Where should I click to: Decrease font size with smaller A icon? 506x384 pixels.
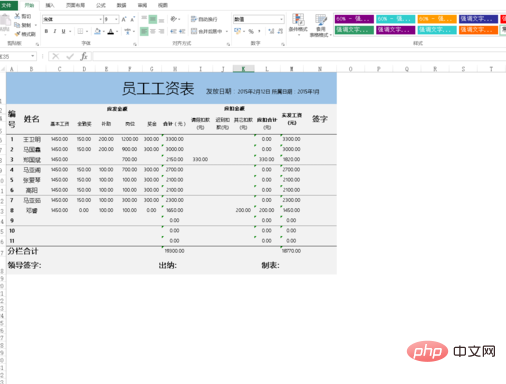coord(132,19)
